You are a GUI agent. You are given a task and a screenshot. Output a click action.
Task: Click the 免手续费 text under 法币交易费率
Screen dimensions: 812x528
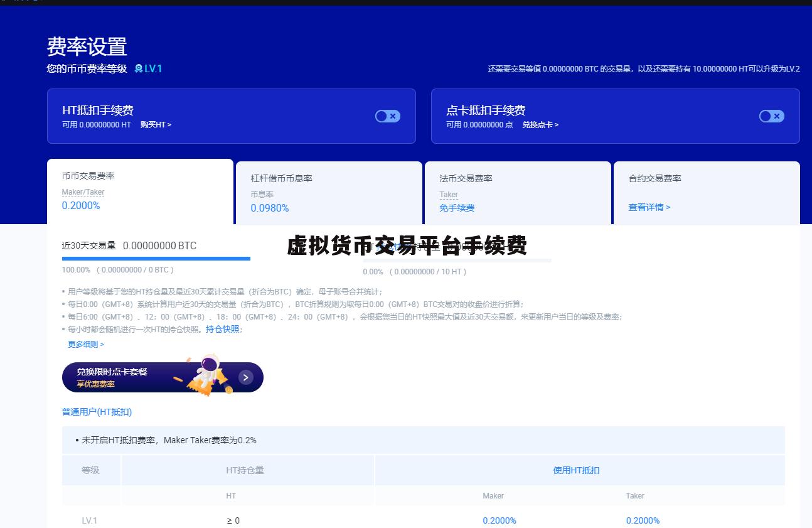click(457, 208)
